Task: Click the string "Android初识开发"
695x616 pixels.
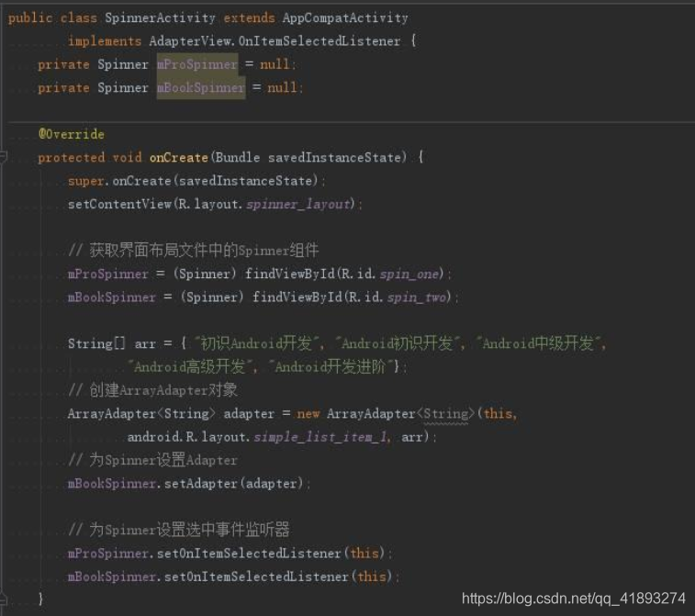Action: (397, 344)
